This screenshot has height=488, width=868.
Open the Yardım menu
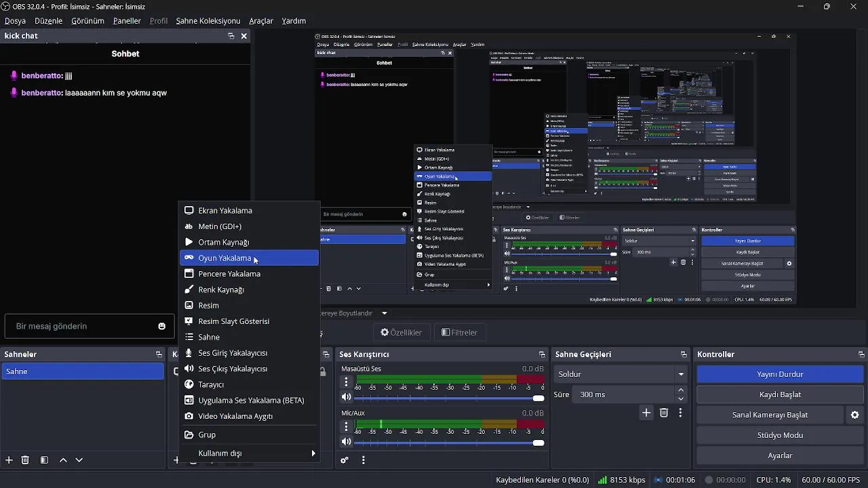click(294, 21)
